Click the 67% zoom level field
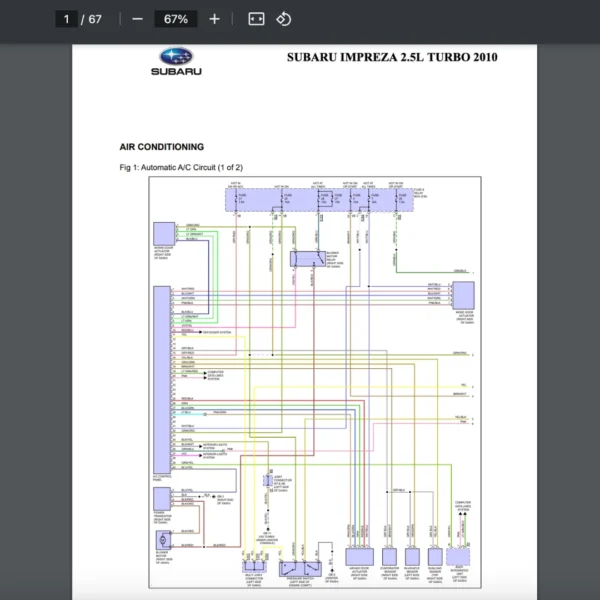This screenshot has height=600, width=600. click(176, 19)
